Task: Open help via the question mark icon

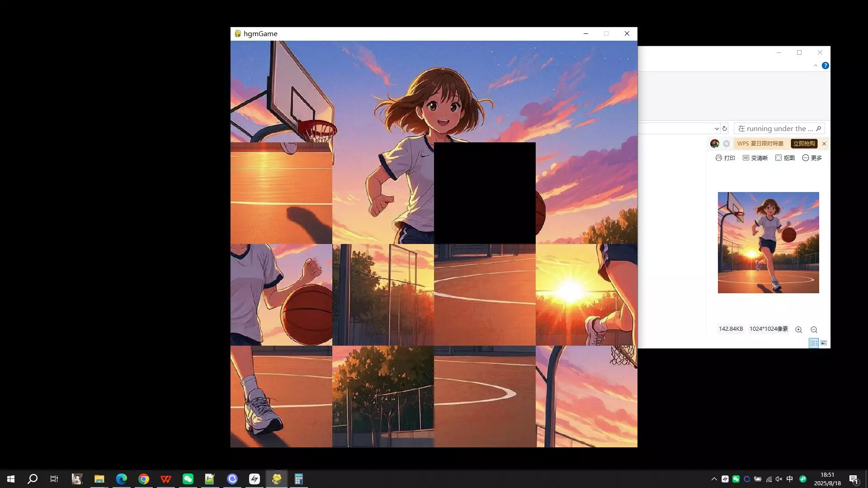Action: tap(826, 66)
